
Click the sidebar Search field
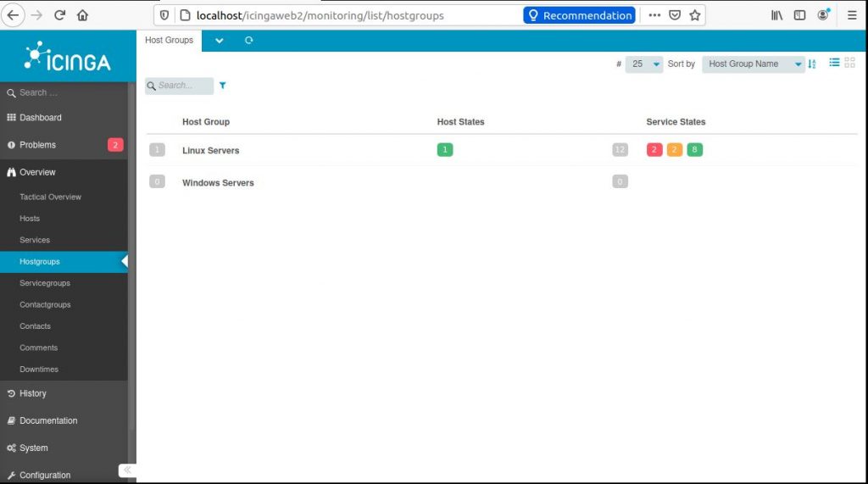click(64, 92)
